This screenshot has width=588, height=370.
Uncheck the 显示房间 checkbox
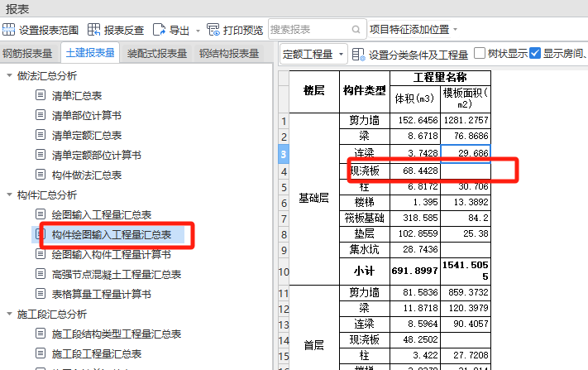pyautogui.click(x=535, y=53)
